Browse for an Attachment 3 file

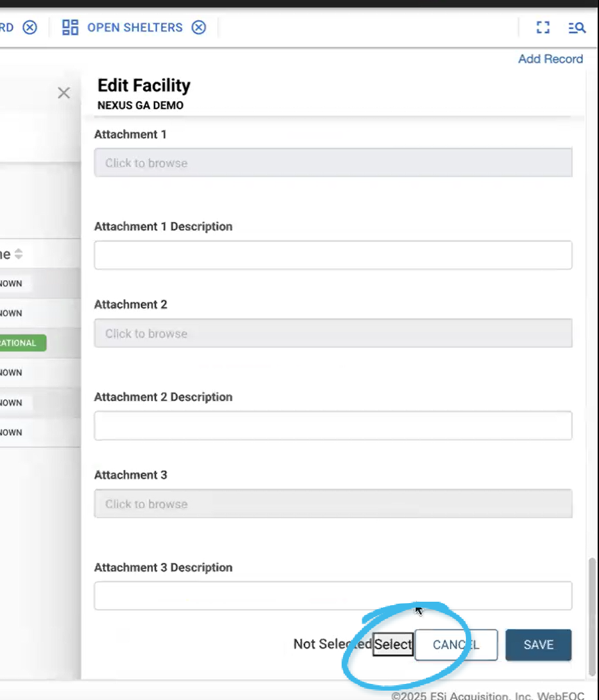click(x=333, y=504)
